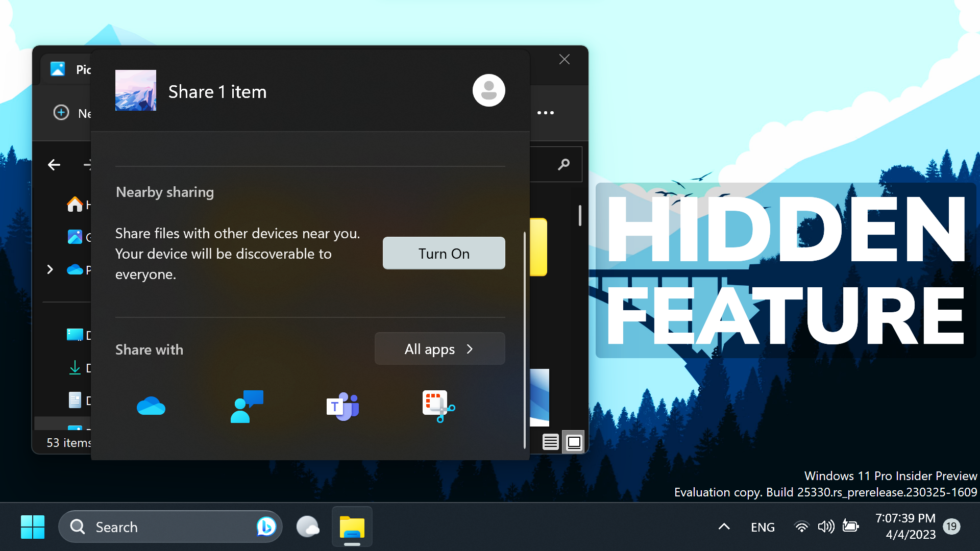980x551 pixels.
Task: Go back with the back arrow
Action: (54, 165)
